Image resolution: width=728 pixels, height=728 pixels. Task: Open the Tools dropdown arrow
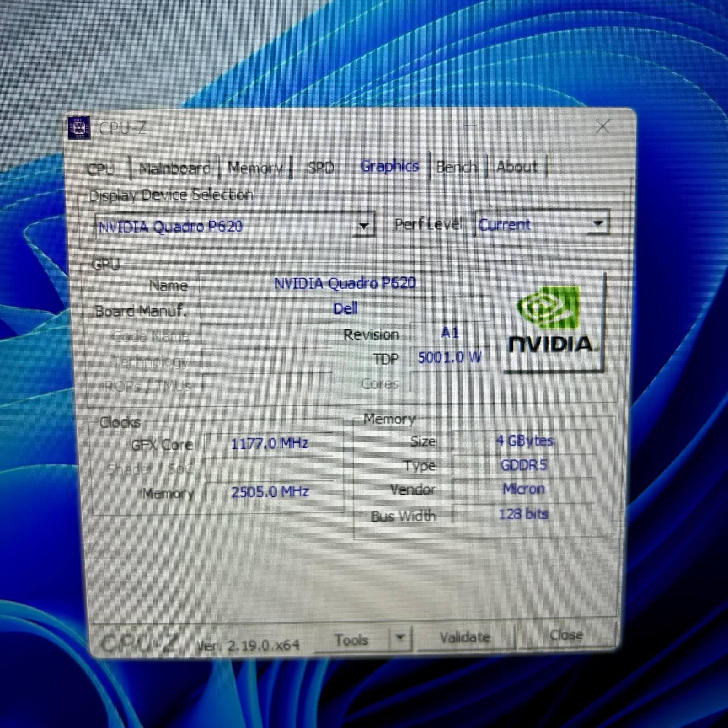(400, 638)
